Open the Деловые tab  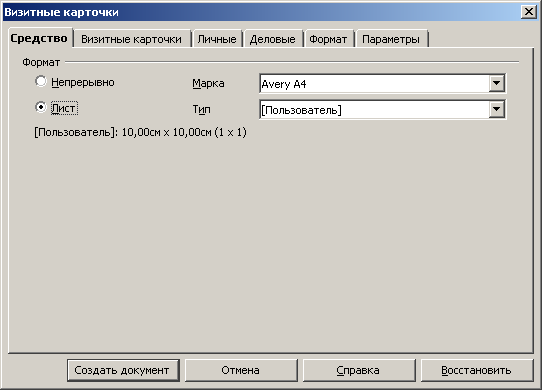tap(273, 39)
